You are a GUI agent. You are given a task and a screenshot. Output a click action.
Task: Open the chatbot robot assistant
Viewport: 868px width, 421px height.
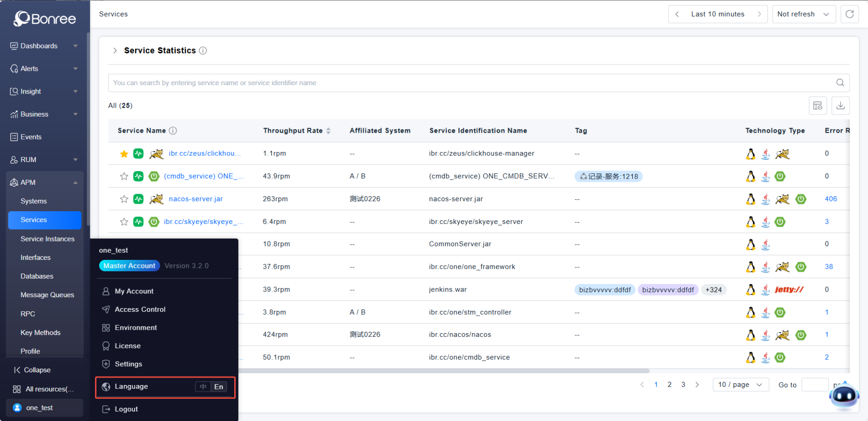point(843,396)
